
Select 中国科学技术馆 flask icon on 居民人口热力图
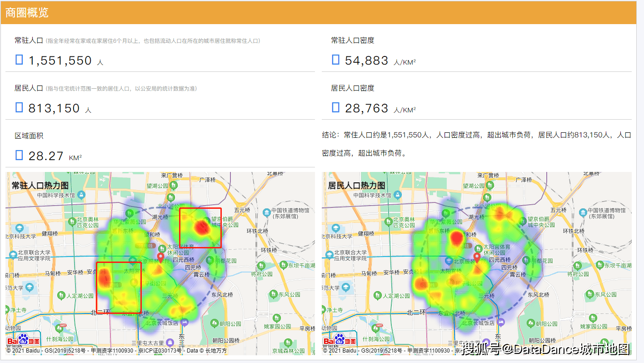pyautogui.click(x=397, y=195)
